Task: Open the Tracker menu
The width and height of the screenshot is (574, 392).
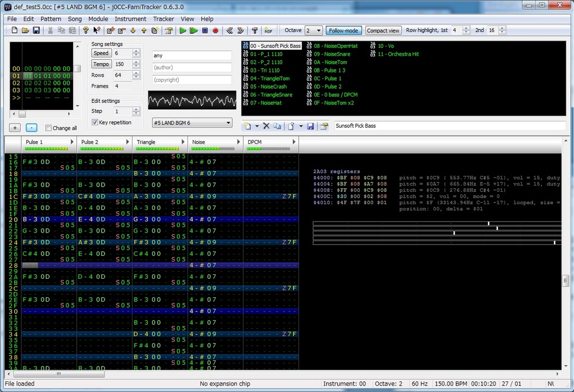Action: coord(164,19)
